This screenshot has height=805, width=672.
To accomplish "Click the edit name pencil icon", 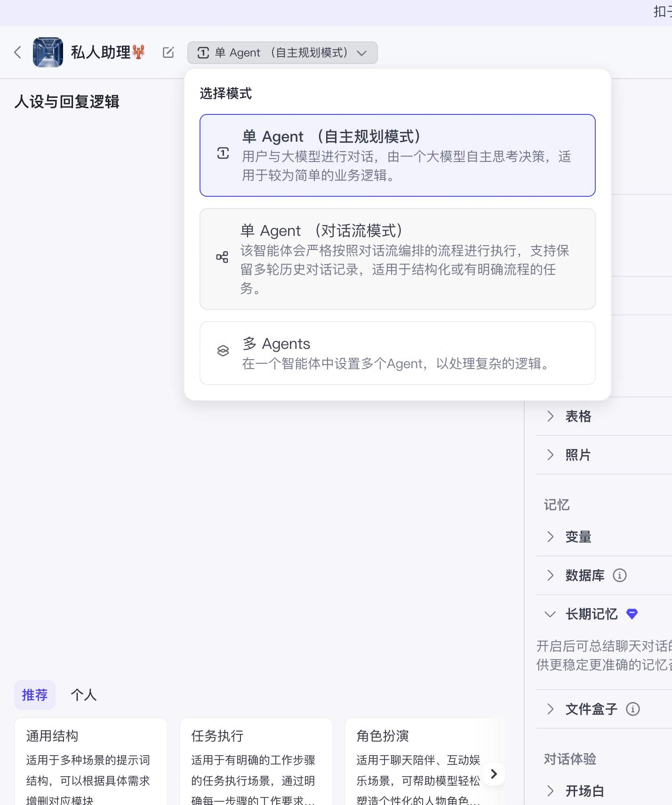I will pos(168,52).
